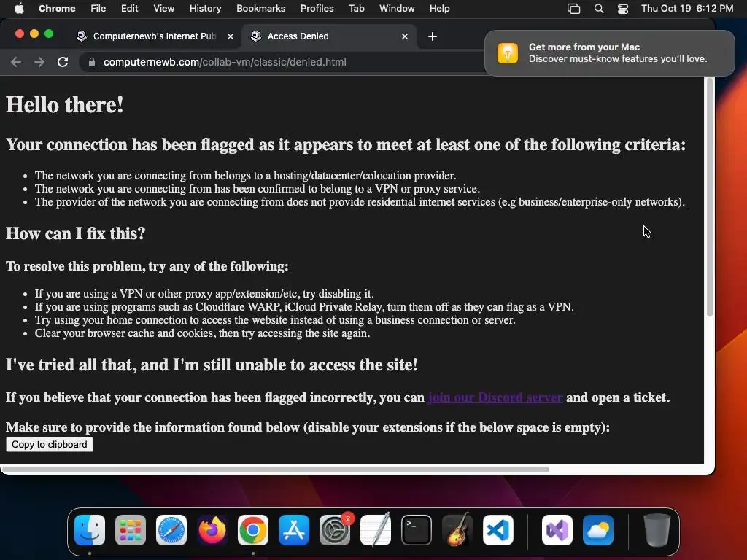The image size is (747, 560).
Task: Click the Copy to clipboard button
Action: point(50,444)
